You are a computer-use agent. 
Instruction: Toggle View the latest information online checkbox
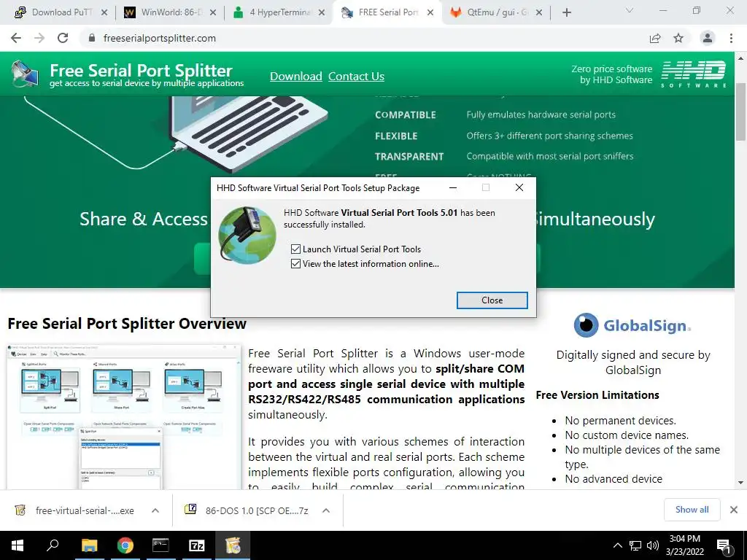pyautogui.click(x=296, y=264)
